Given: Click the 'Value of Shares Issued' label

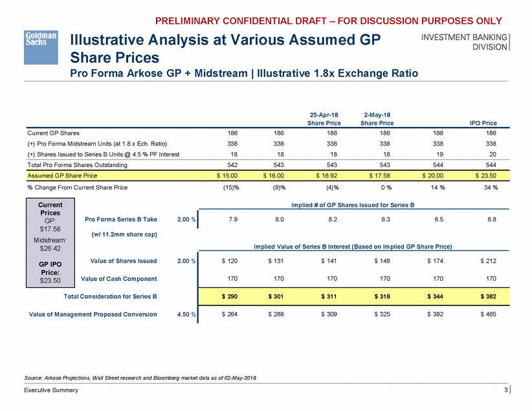Looking at the screenshot, I should tap(124, 261).
